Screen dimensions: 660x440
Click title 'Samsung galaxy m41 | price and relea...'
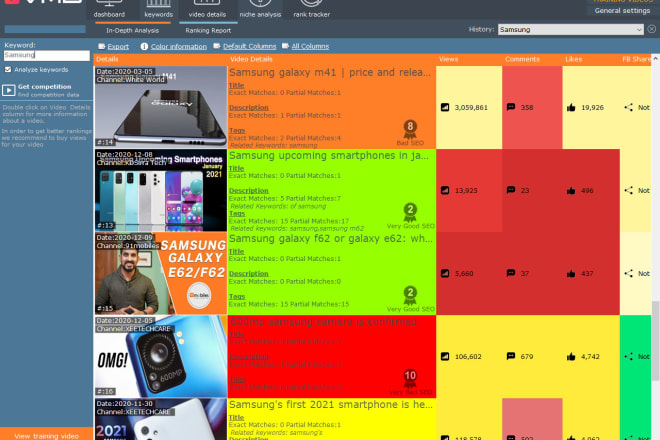click(330, 72)
